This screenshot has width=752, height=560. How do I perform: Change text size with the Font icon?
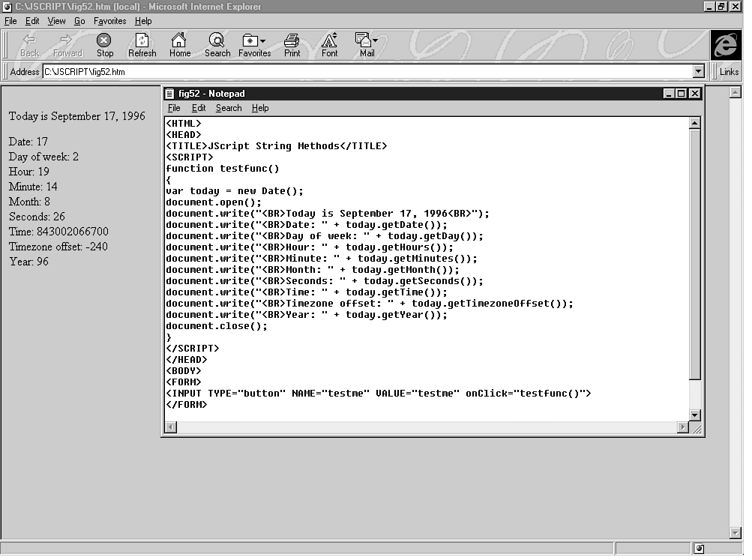click(329, 44)
